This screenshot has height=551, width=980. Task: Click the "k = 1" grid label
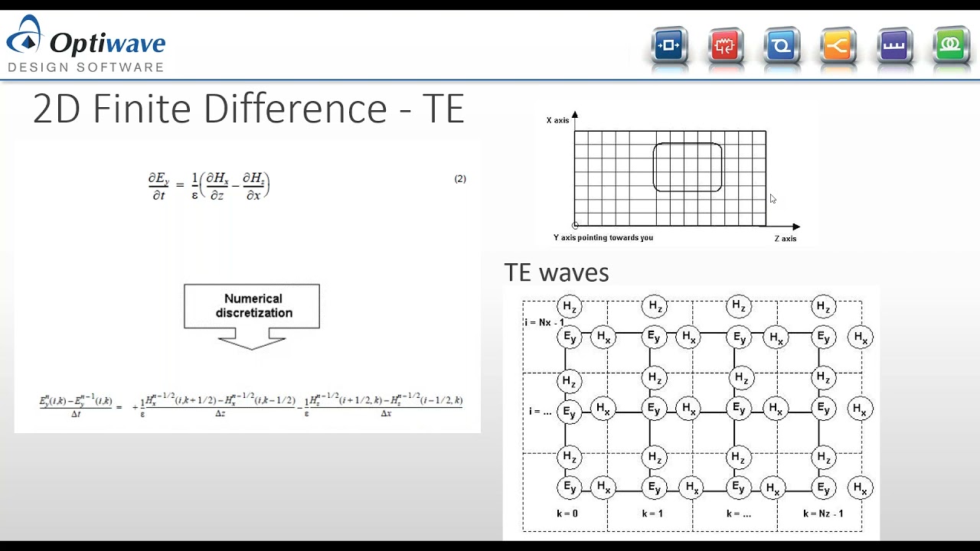click(x=652, y=514)
